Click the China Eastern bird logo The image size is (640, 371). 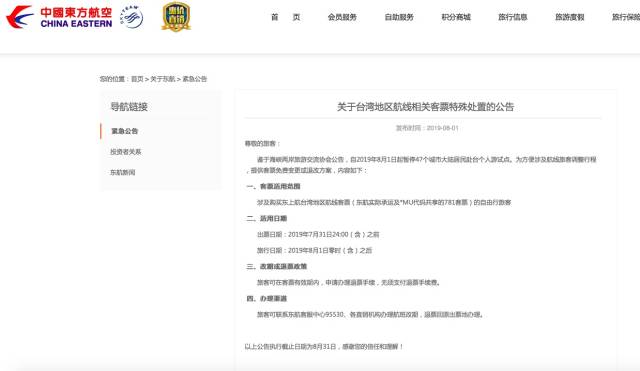click(20, 17)
